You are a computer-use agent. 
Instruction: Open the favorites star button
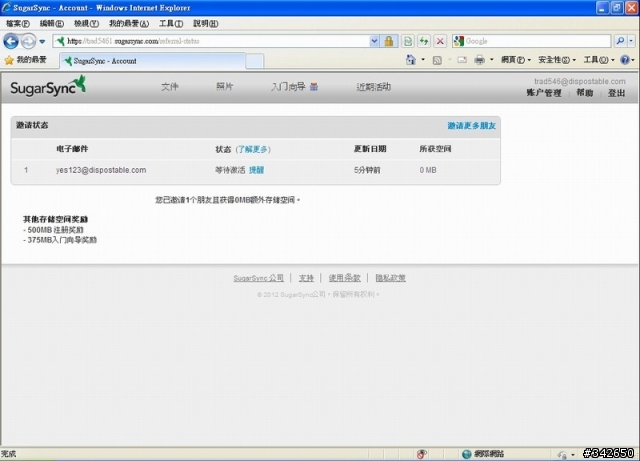tap(25, 60)
